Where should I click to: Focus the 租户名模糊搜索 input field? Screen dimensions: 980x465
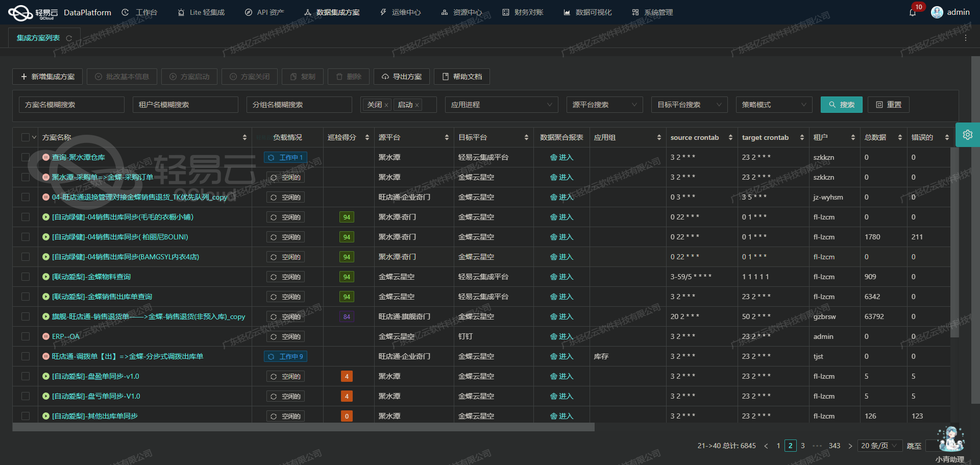185,105
